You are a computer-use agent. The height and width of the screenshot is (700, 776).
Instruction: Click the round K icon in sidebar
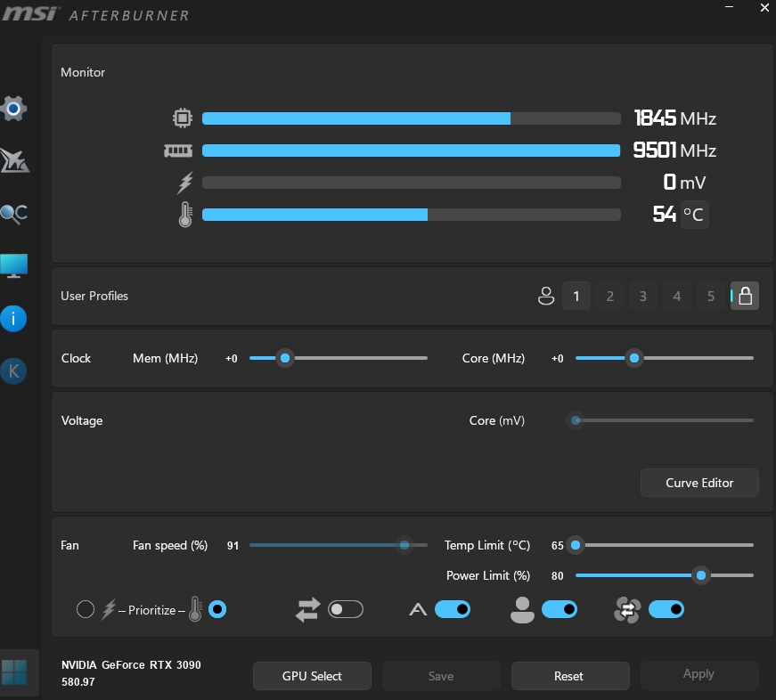pyautogui.click(x=13, y=370)
